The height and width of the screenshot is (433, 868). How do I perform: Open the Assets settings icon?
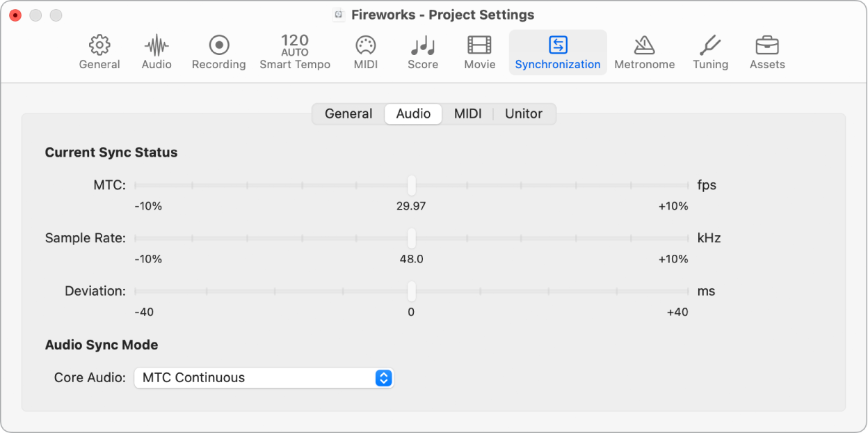[x=766, y=52]
